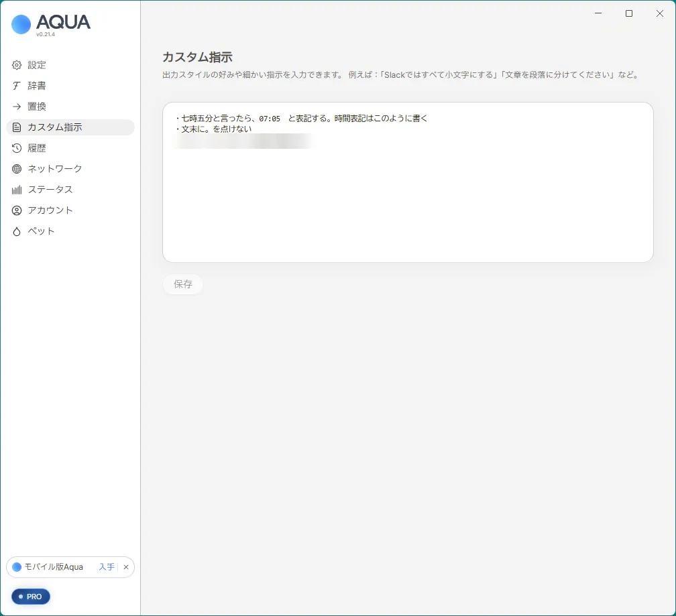
Task: Open the 設定 menu item
Action: [x=70, y=65]
